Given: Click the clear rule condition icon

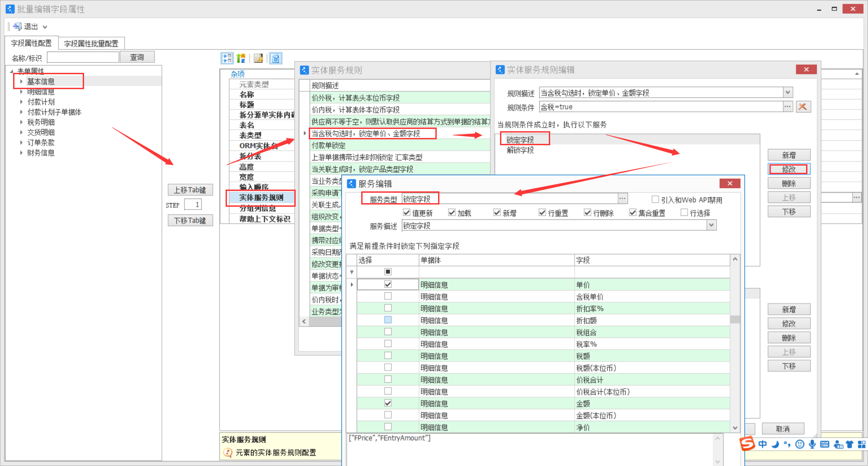Looking at the screenshot, I should [x=803, y=107].
